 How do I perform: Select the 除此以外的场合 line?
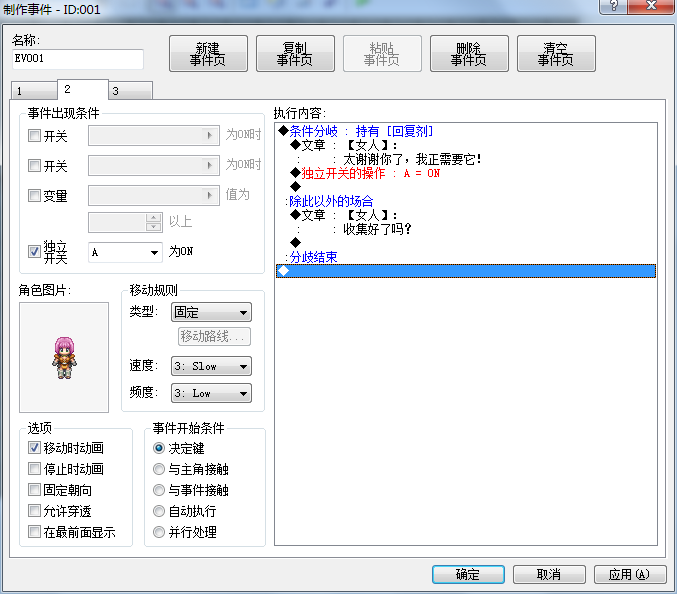pos(465,201)
